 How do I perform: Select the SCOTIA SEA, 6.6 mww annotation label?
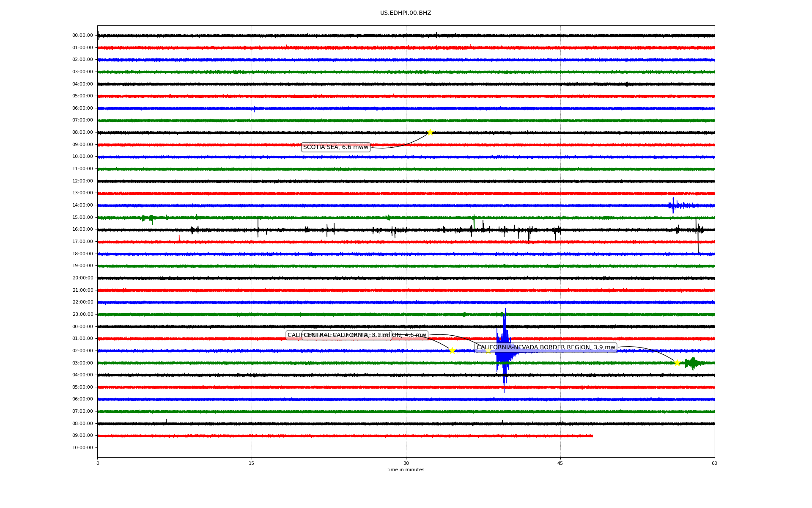click(x=336, y=147)
